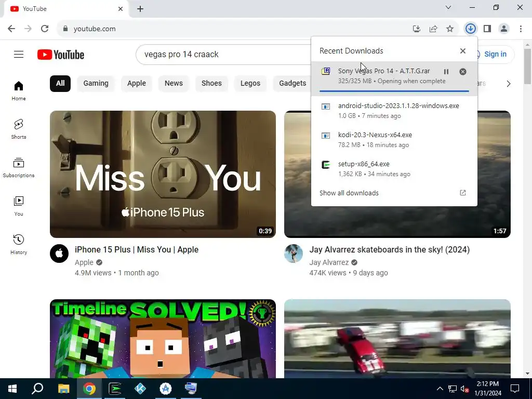The height and width of the screenshot is (399, 532).
Task: Open Jay Alvarez channel avatar
Action: (294, 254)
